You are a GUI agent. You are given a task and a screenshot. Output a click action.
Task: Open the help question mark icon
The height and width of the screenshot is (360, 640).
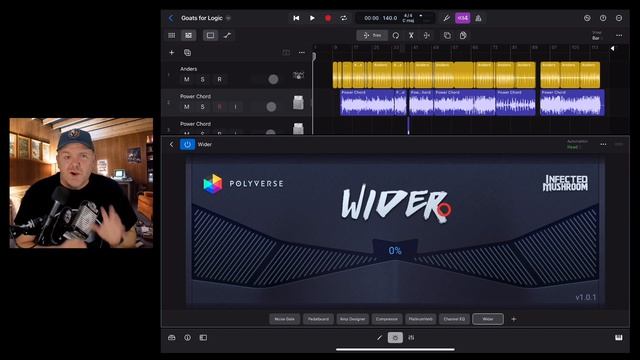click(603, 18)
